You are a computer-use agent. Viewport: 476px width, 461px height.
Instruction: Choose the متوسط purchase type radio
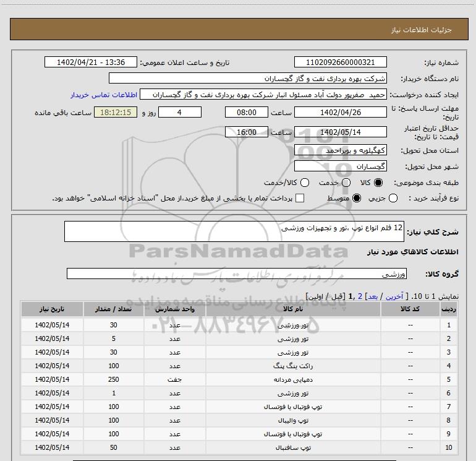coord(357,198)
